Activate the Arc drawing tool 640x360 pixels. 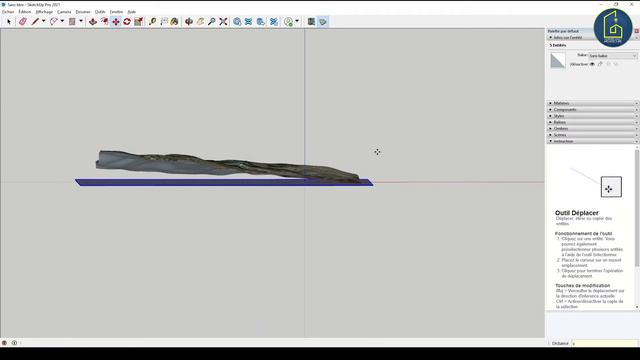pos(53,22)
